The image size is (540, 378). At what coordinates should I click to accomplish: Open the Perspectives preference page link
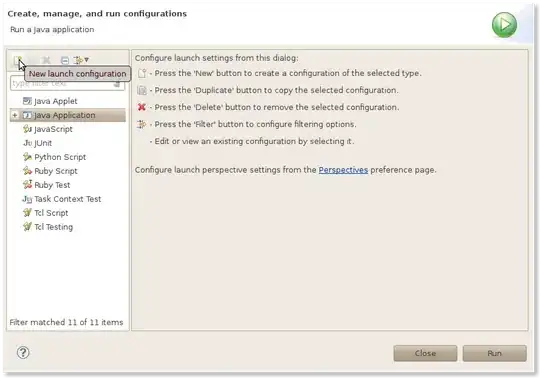(x=343, y=170)
